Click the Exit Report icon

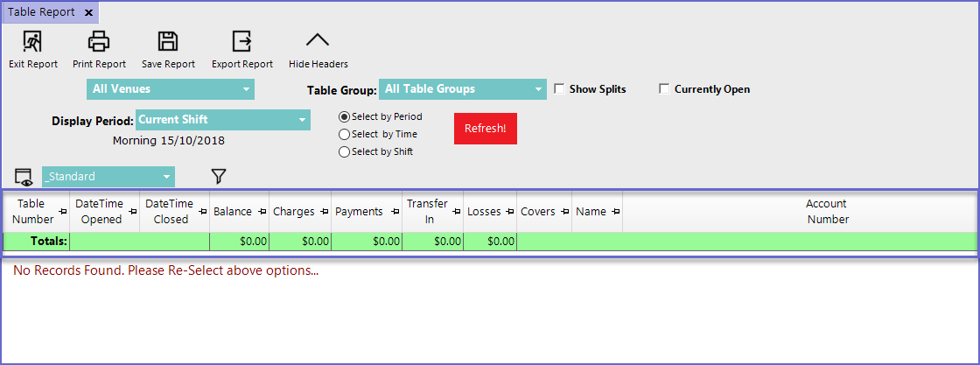click(x=32, y=41)
